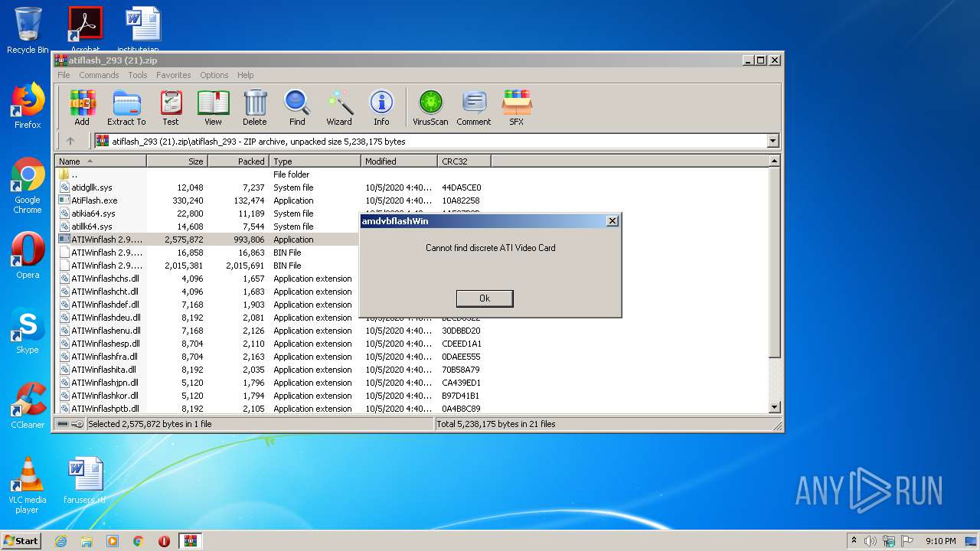Click the taskbar clock showing 9:10 PM
The width and height of the screenshot is (980, 551).
pos(940,541)
